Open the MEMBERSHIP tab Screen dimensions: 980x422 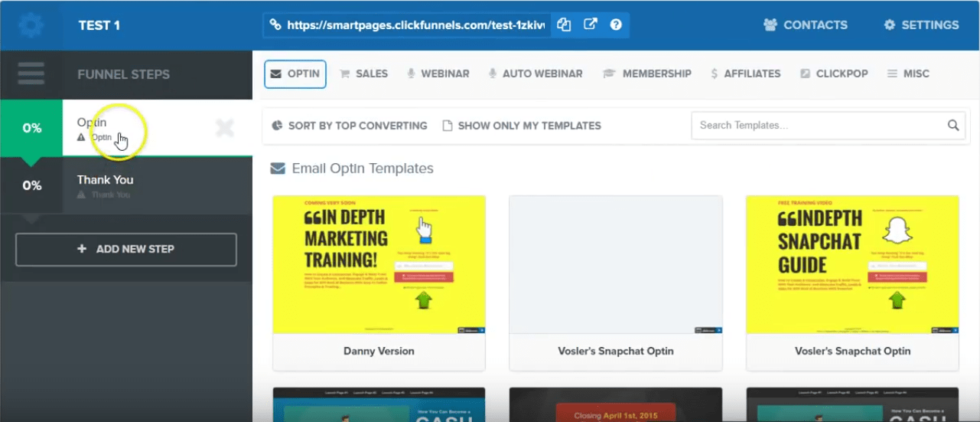[x=647, y=74]
